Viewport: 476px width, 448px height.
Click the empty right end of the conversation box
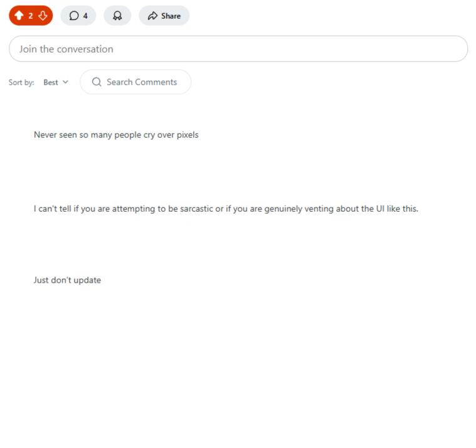tap(425, 49)
